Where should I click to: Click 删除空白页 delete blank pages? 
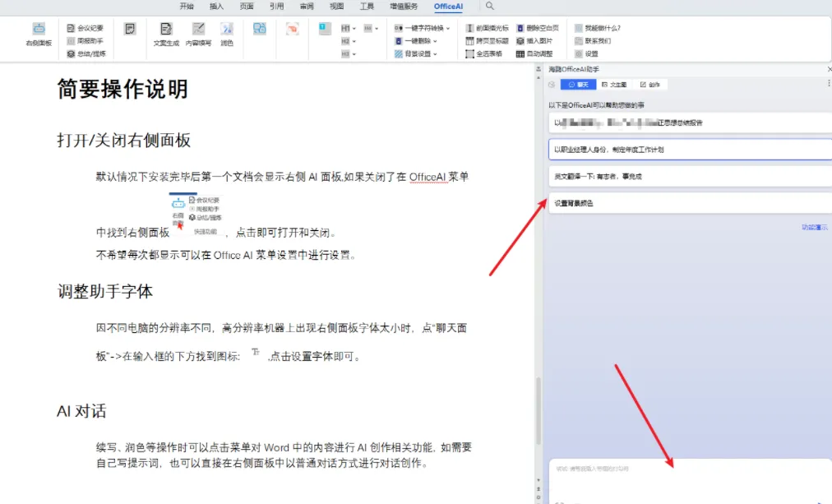point(538,28)
